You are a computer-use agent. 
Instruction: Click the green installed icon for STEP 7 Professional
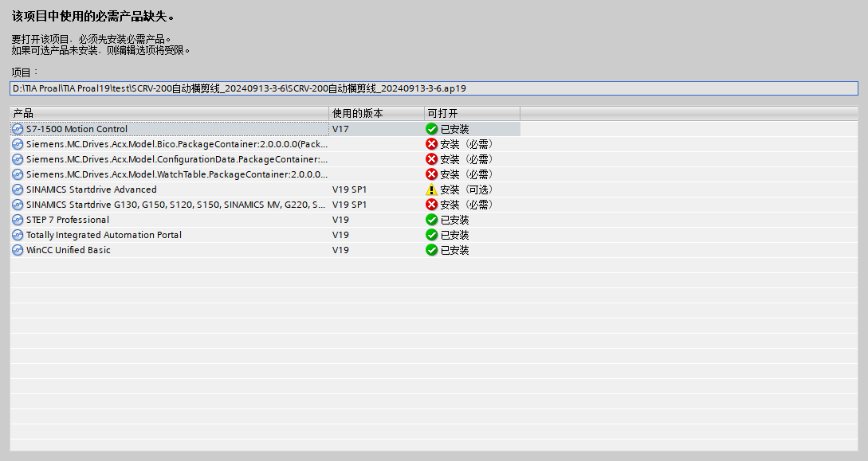432,220
